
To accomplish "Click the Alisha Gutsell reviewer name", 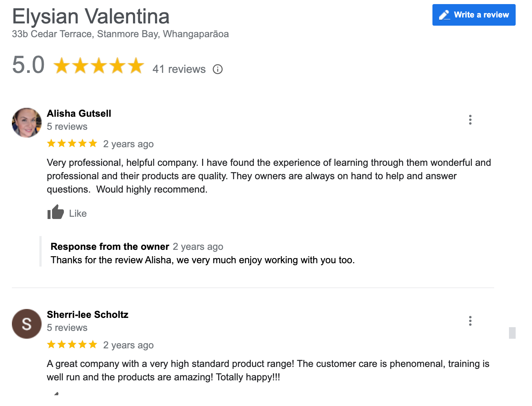I will point(79,113).
